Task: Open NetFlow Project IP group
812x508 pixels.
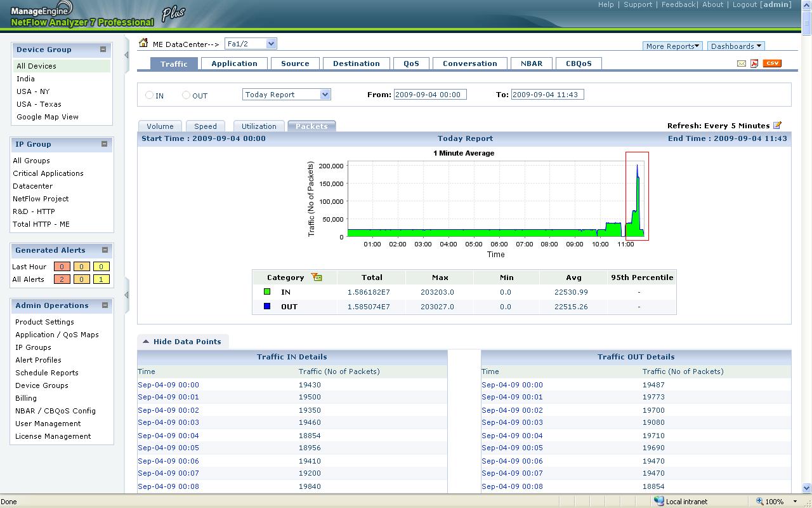Action: tap(41, 199)
